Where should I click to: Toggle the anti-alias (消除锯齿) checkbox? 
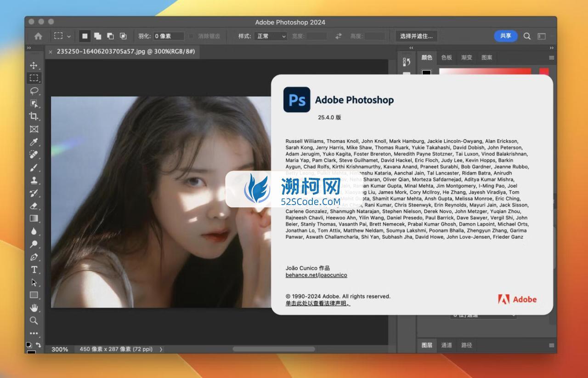[x=191, y=36]
